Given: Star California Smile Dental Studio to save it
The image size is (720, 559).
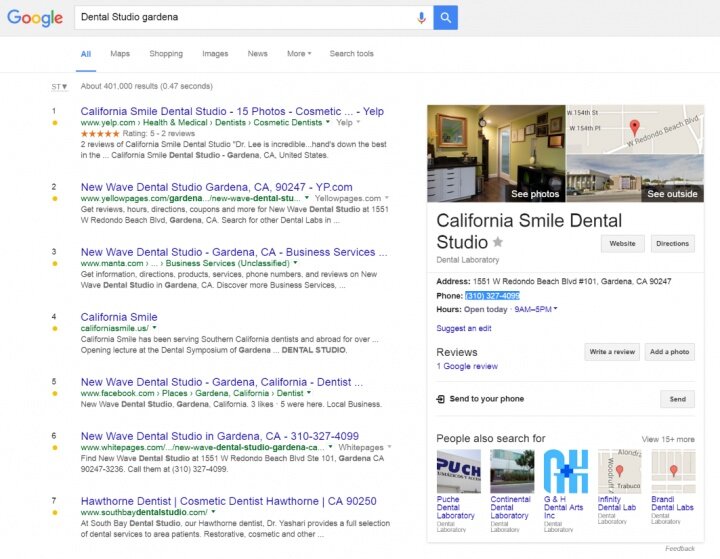Looking at the screenshot, I should 498,242.
